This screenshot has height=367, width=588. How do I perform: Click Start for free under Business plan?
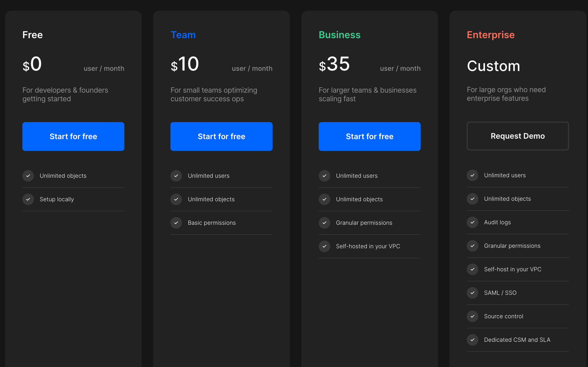point(369,136)
